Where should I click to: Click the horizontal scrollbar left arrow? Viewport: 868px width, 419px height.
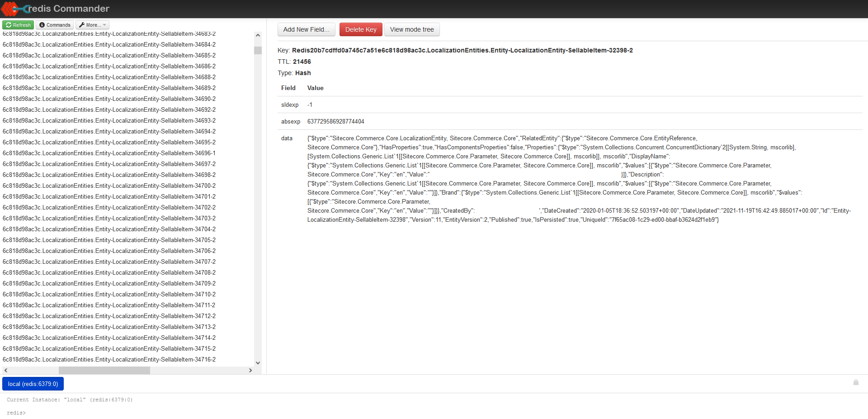pyautogui.click(x=6, y=370)
